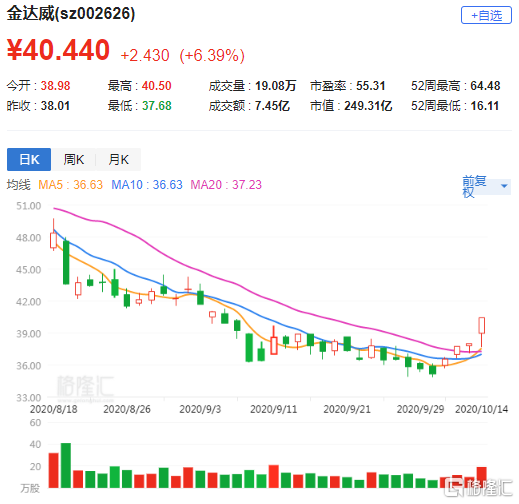Screen dimensions: 519x504
Task: Click the 2020/9/11 date axis label
Action: pos(274,409)
